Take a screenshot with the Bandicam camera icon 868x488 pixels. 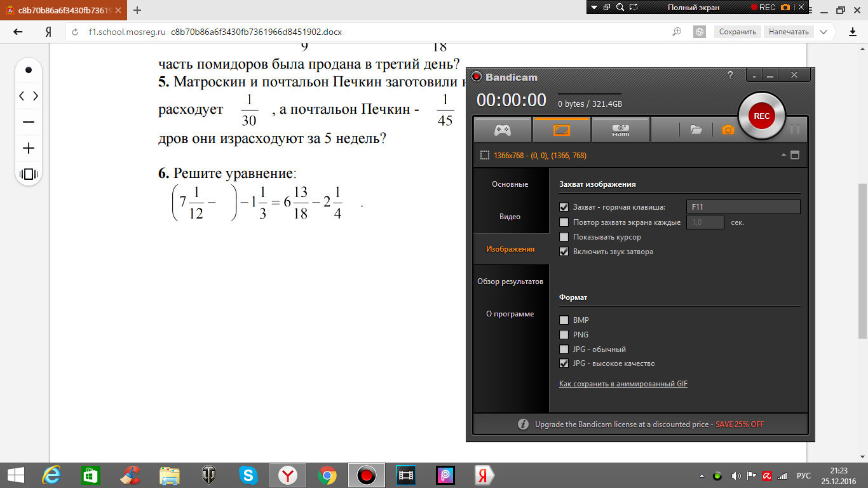[728, 130]
